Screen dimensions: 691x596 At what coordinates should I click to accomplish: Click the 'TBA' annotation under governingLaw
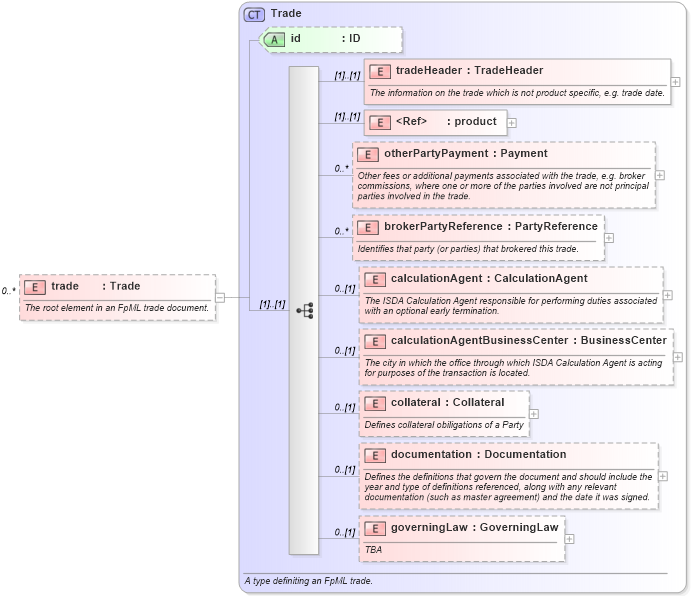373,550
